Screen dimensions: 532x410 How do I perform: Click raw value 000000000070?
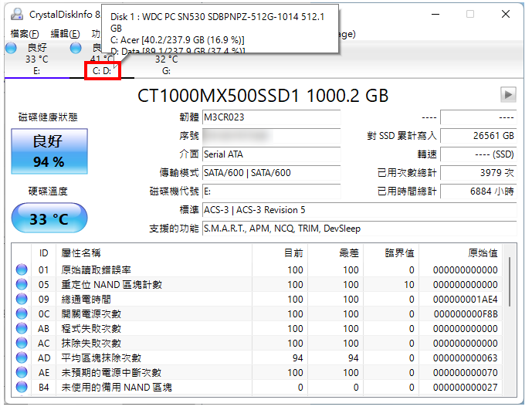pos(465,373)
